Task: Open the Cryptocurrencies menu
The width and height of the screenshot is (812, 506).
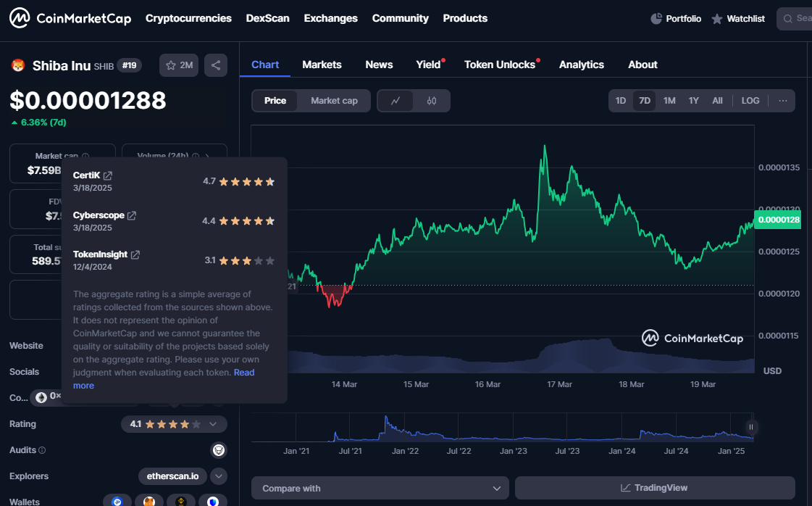Action: pos(188,18)
